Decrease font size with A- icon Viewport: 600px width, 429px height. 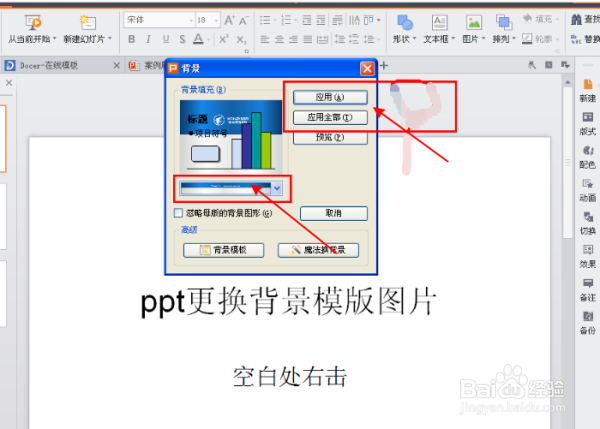click(x=244, y=20)
